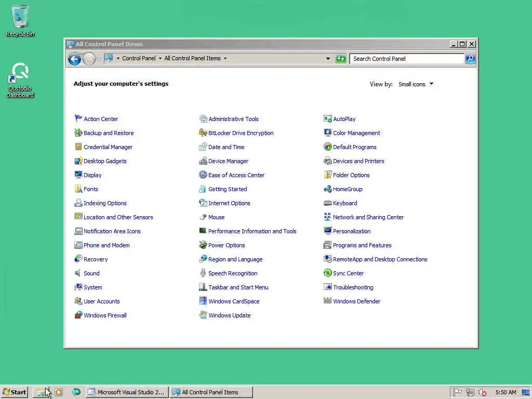Screen dimensions: 532x399
Task: Click the Ease of Access Center icon
Action: (203, 175)
